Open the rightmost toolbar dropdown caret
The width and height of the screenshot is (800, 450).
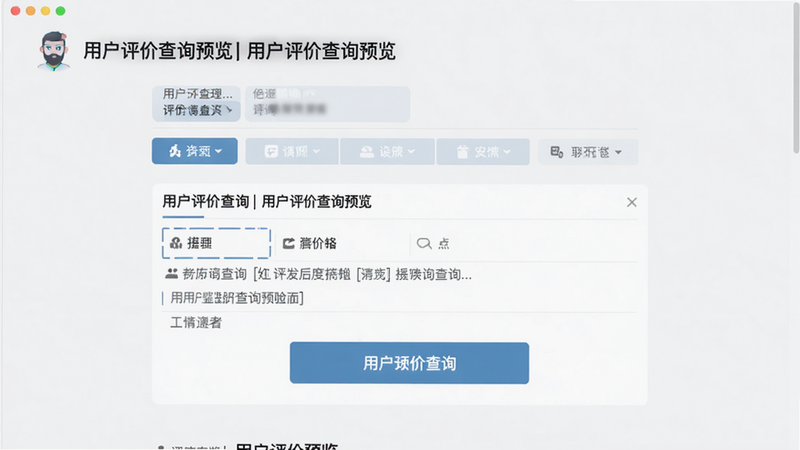pos(618,152)
